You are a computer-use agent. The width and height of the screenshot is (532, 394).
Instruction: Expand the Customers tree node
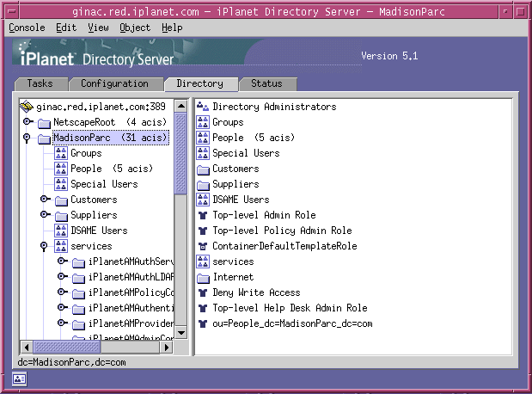click(46, 199)
